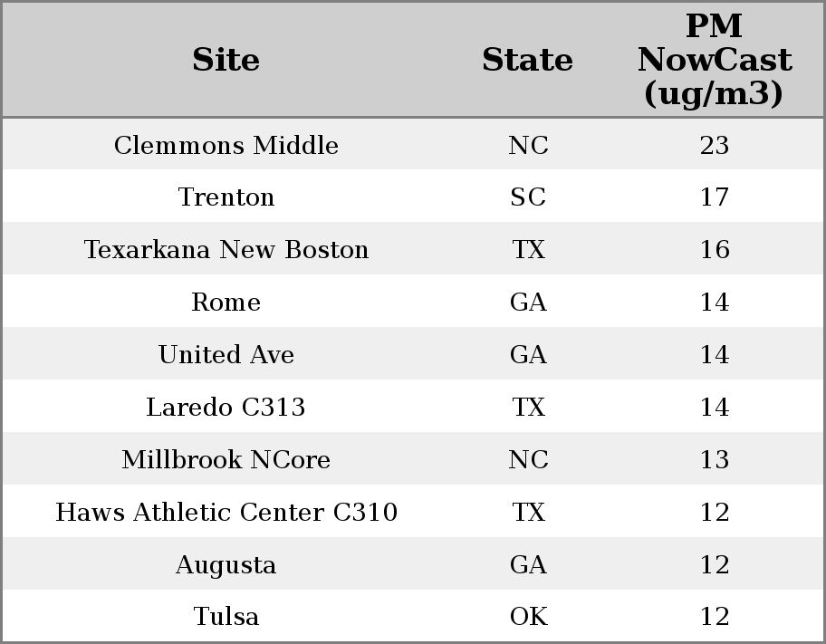Select Haws Athletic Center C310 cell
The image size is (826, 644).
point(226,512)
